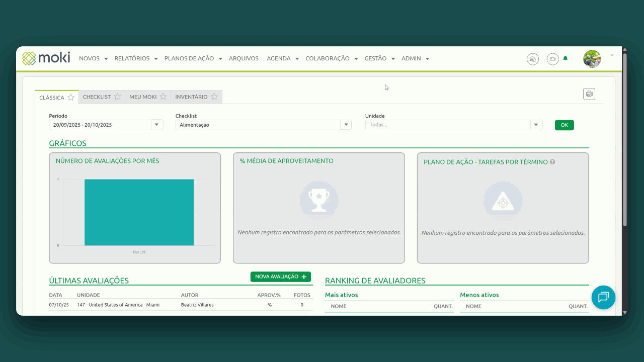Click the help icon beside Plano de Ação title
The width and height of the screenshot is (644, 362).
(x=552, y=162)
